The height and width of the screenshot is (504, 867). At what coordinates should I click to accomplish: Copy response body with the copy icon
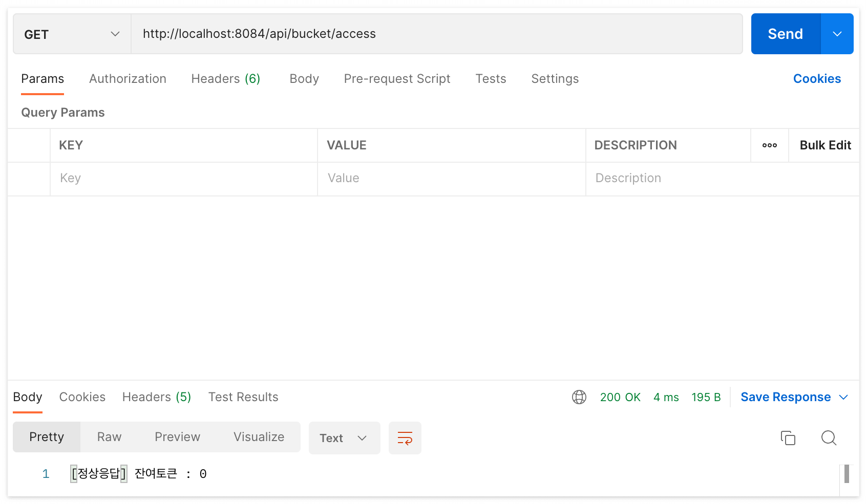[788, 438]
